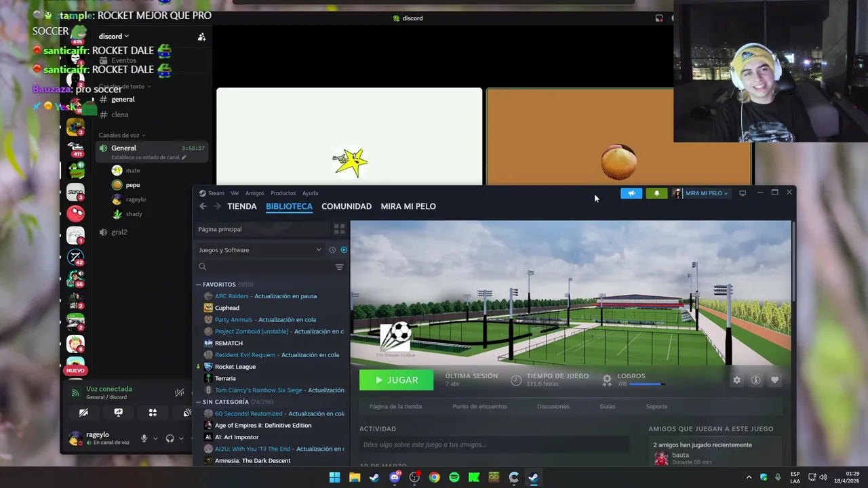868x488 pixels.
Task: Open TIENDA tab in Steam
Action: pos(242,206)
